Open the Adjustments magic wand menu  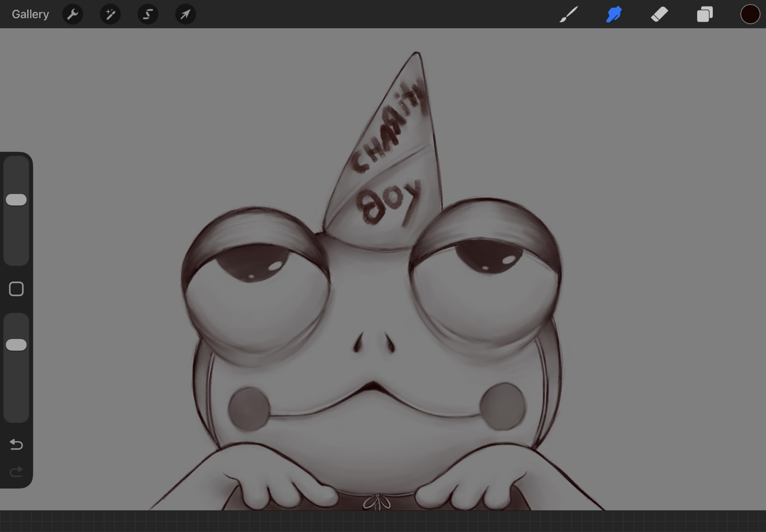click(110, 15)
